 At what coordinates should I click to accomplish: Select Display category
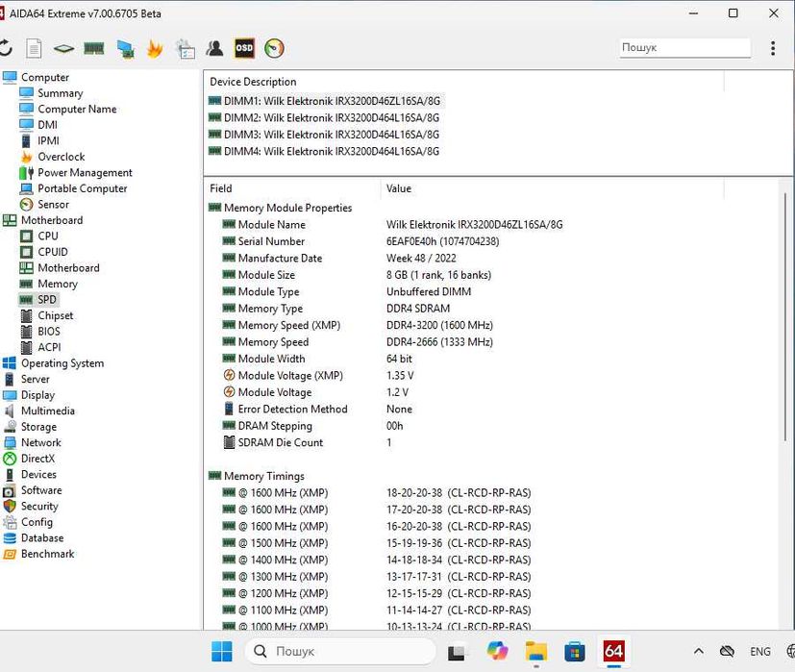(x=37, y=395)
